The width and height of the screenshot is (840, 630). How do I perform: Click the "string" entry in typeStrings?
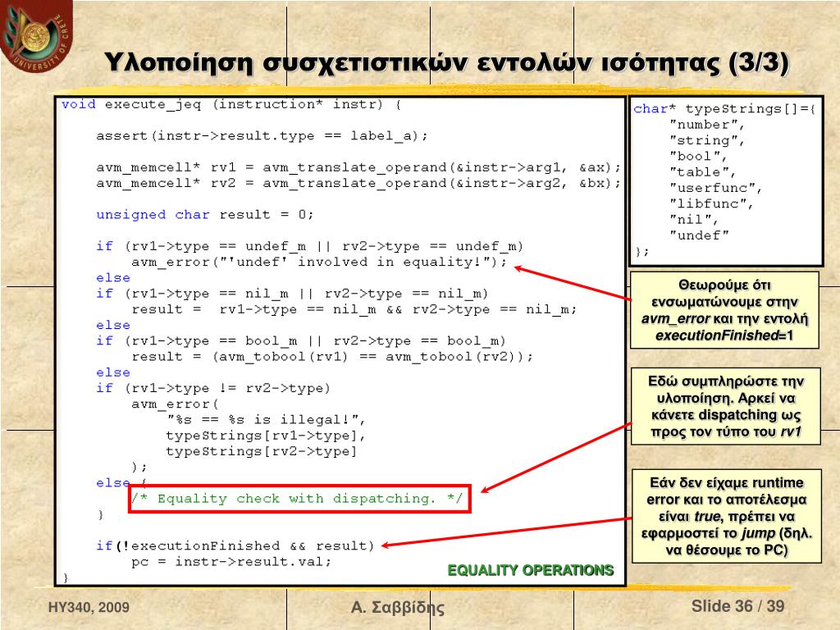[x=706, y=140]
